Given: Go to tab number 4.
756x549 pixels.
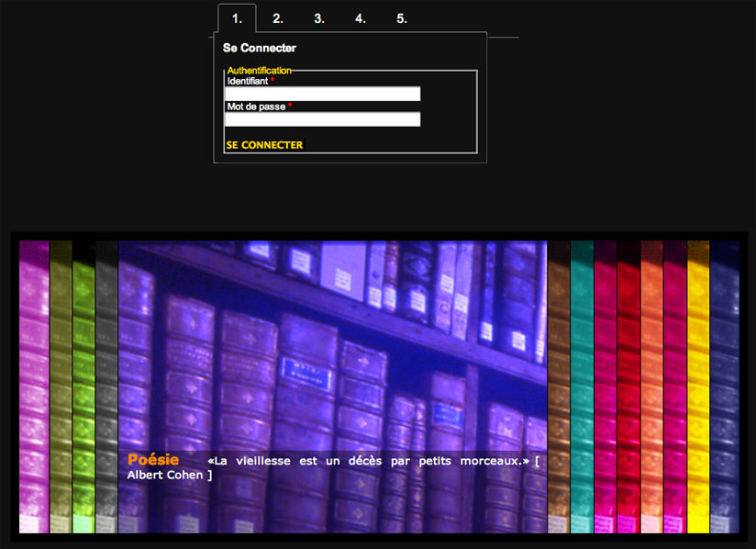Looking at the screenshot, I should coord(361,18).
